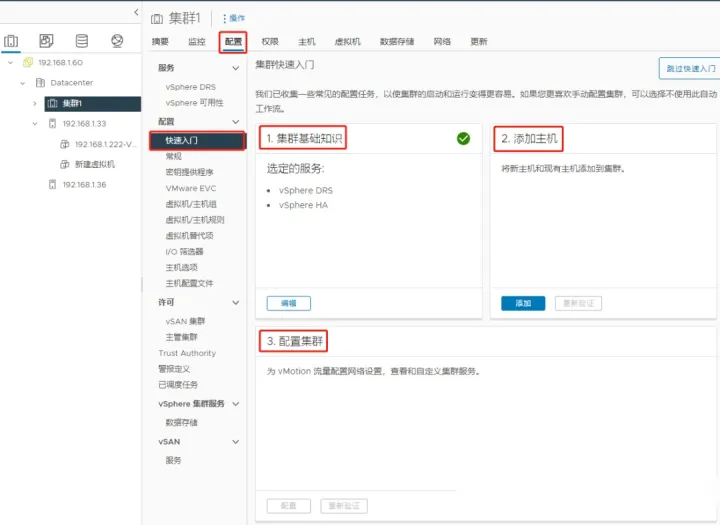Select 常规 in configuration menu
The height and width of the screenshot is (525, 720).
tap(174, 156)
